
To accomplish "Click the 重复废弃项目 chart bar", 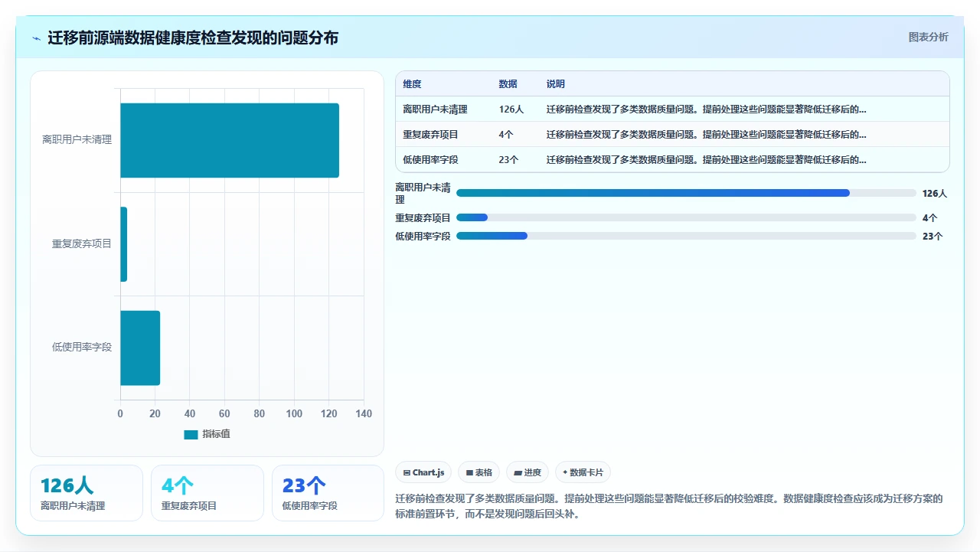I will click(x=123, y=244).
